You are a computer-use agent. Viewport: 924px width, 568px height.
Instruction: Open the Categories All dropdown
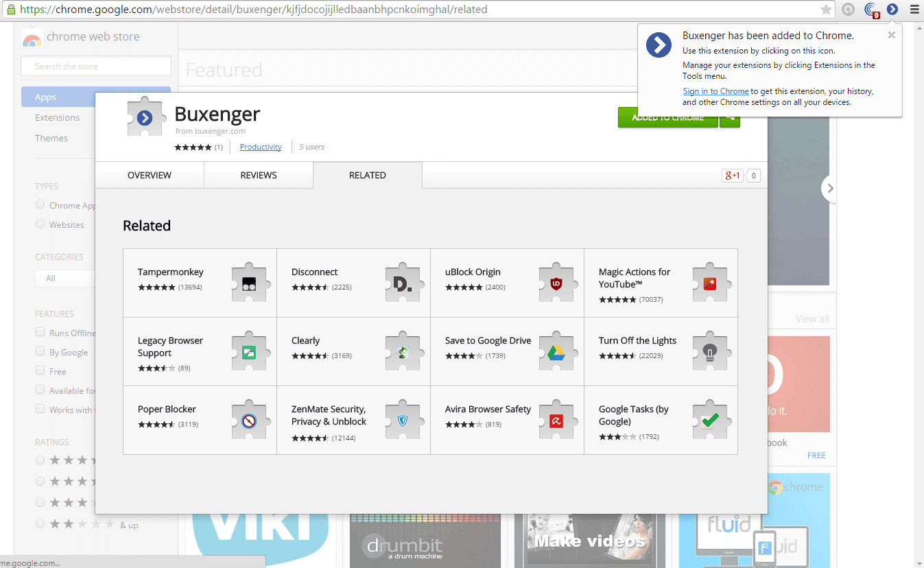pyautogui.click(x=65, y=279)
